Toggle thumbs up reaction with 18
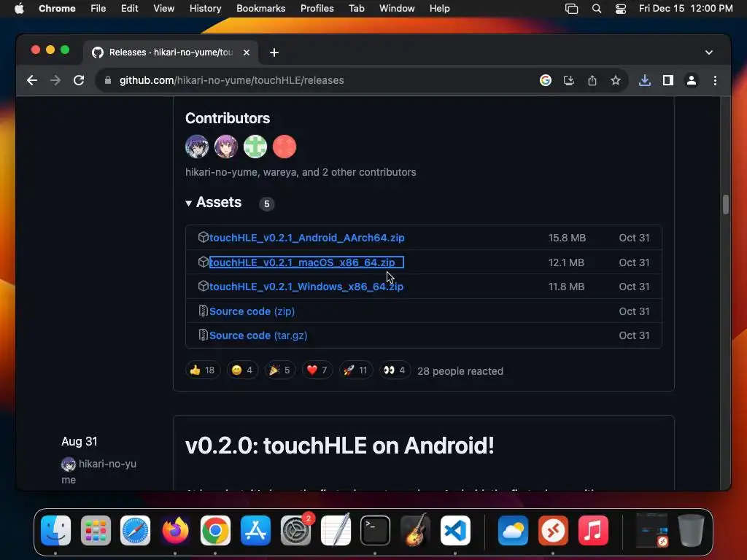 coord(203,370)
